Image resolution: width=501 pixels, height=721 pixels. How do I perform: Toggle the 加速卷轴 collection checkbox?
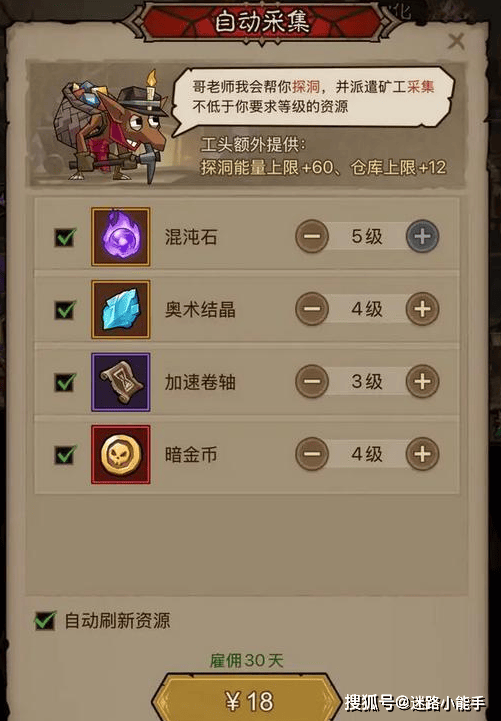coord(65,382)
